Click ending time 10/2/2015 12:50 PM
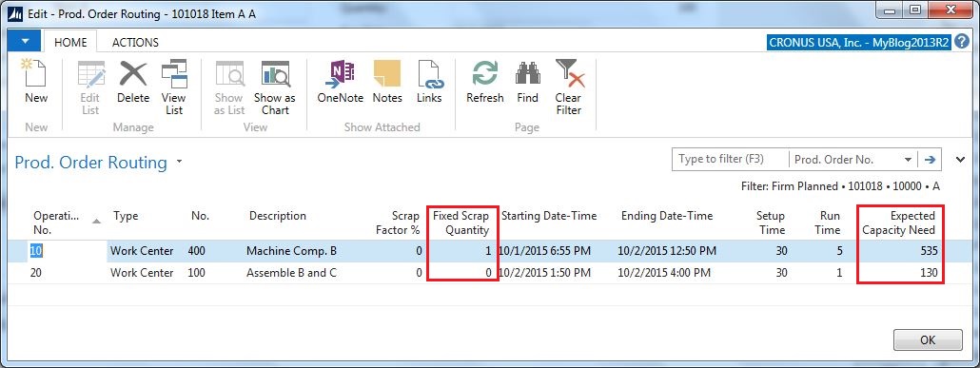Screen dimensions: 980x368 pos(667,251)
